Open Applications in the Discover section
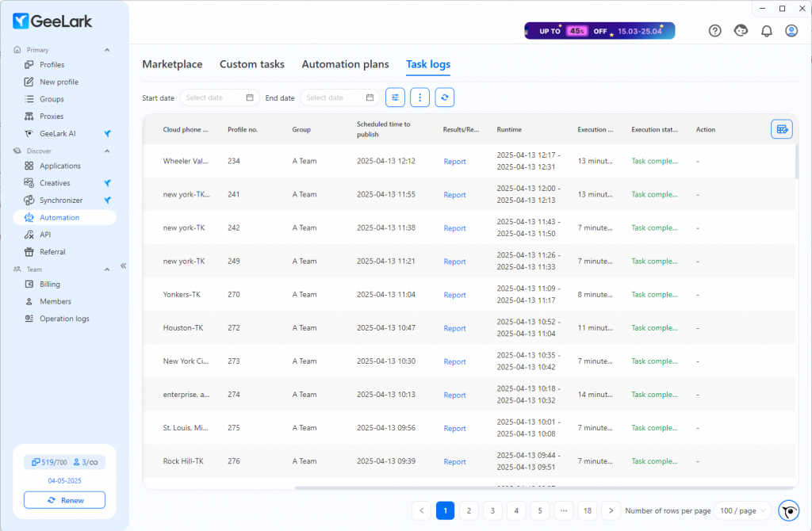 coord(60,166)
